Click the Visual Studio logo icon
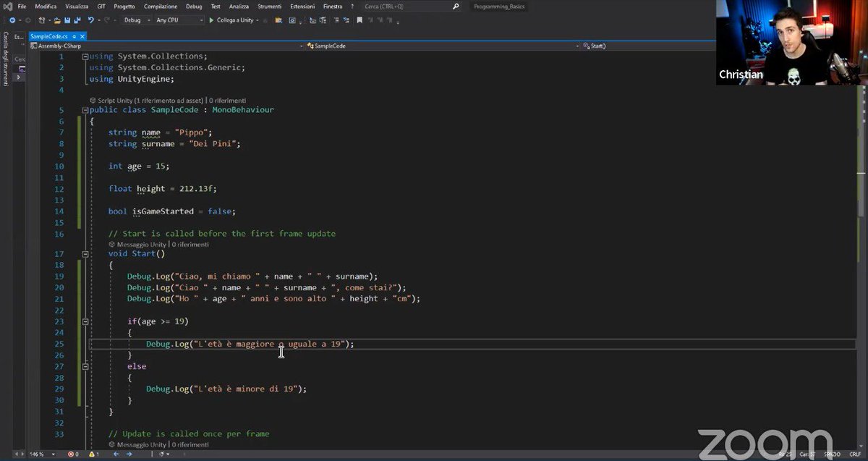The height and width of the screenshot is (461, 868). click(x=7, y=6)
